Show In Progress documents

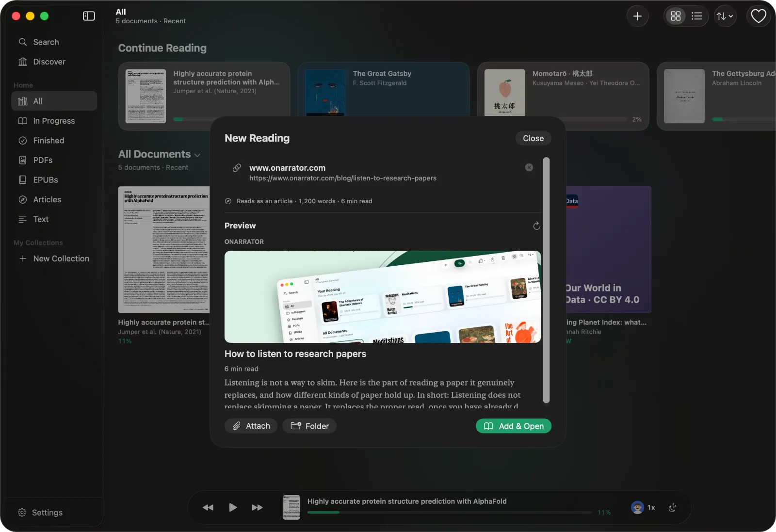54,121
